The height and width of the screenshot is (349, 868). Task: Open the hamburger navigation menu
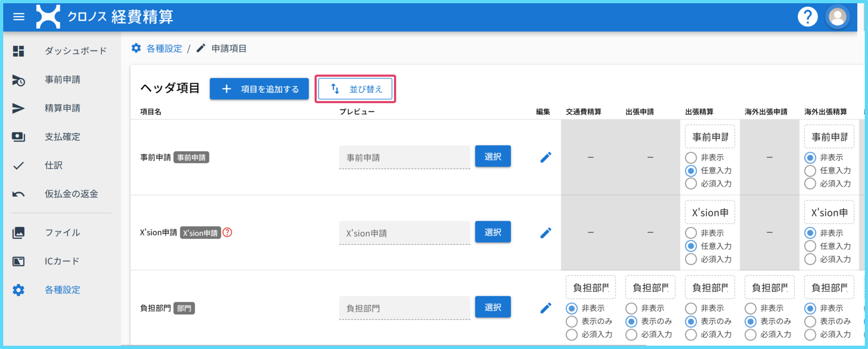(x=19, y=17)
